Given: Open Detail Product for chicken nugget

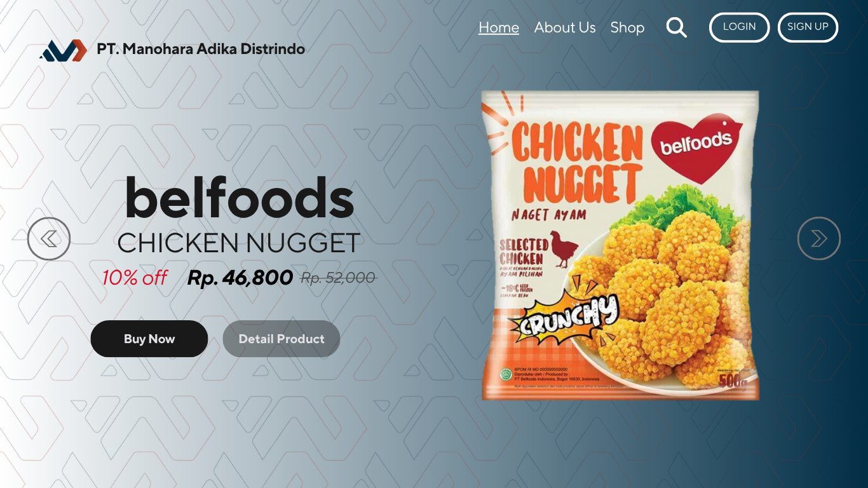Looking at the screenshot, I should [x=281, y=339].
